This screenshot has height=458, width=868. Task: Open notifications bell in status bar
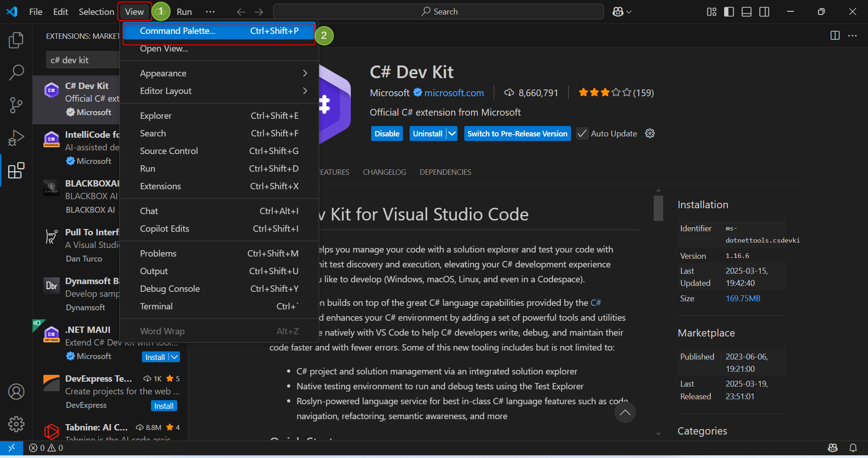(853, 448)
